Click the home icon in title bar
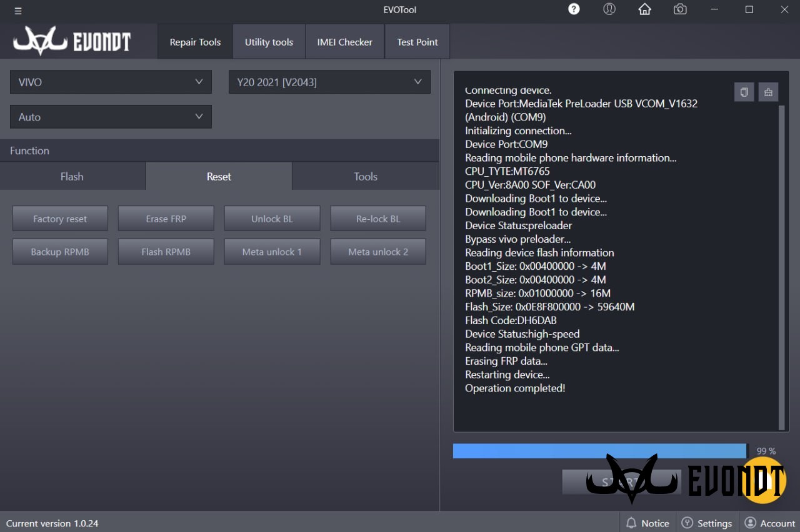 pyautogui.click(x=644, y=9)
